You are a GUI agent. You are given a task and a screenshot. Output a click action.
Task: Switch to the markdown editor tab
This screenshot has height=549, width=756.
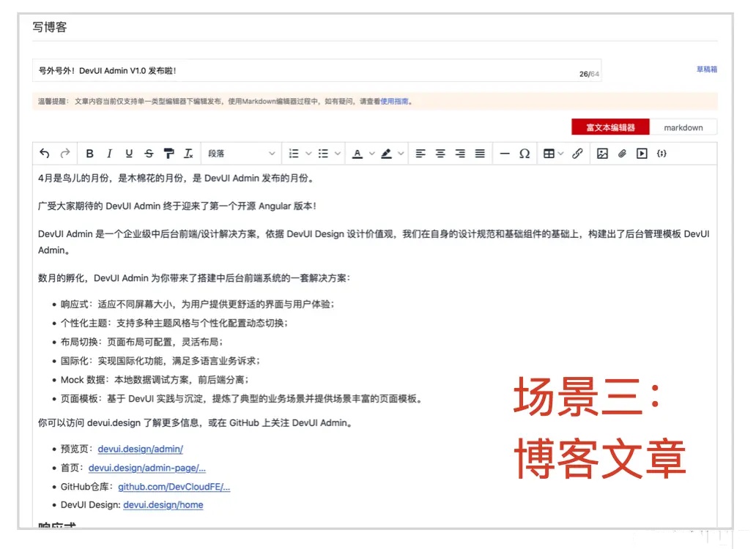[683, 127]
